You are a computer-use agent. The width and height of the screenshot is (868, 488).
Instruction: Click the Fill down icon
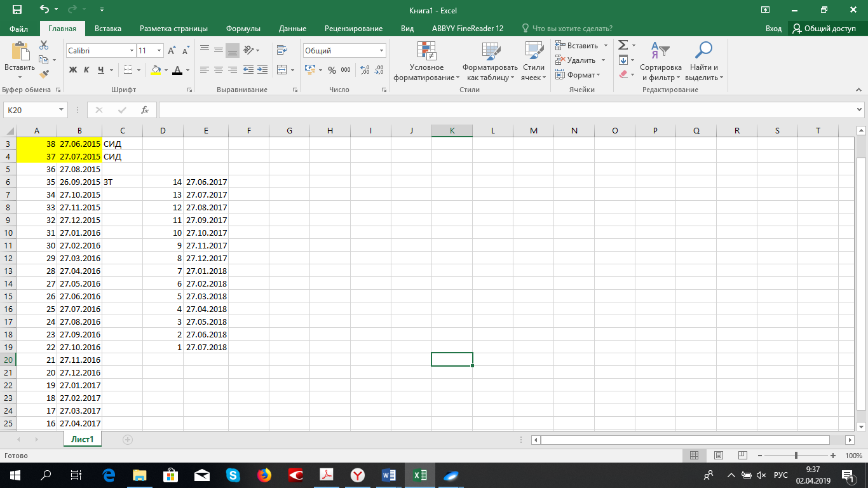(x=623, y=60)
